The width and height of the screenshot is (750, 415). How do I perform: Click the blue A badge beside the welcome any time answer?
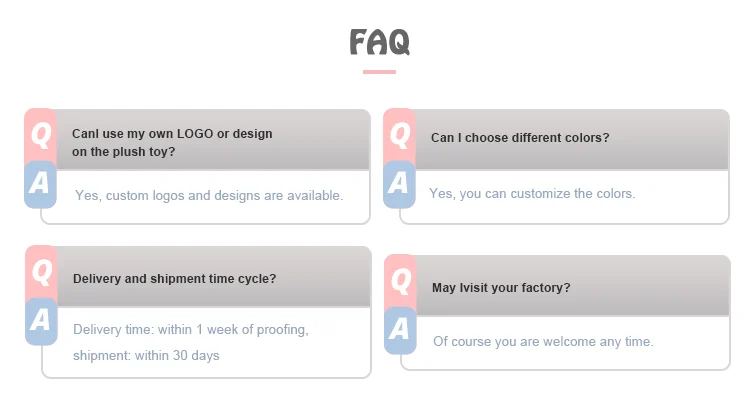coord(400,330)
